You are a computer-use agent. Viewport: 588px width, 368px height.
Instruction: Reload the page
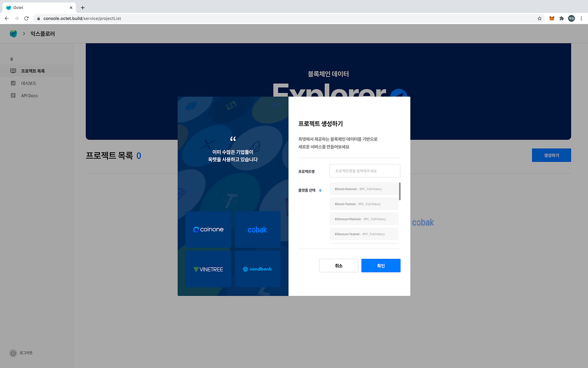26,19
